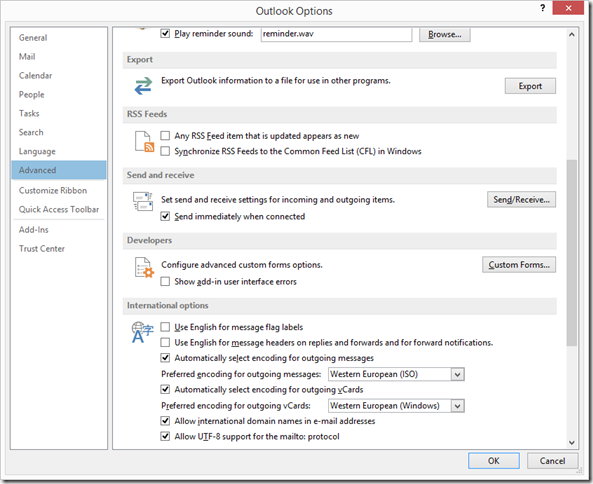This screenshot has height=484, width=593.
Task: Check Use English for message headers on replies
Action: (165, 343)
